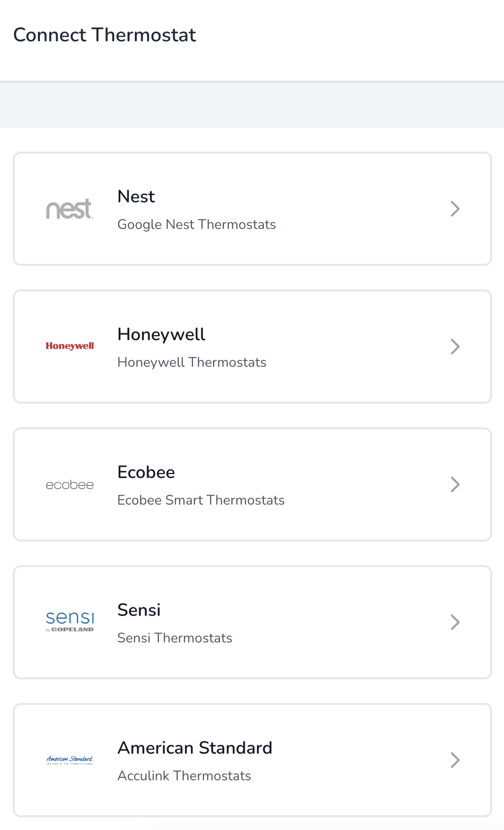Click the red Honeywell logo
The height and width of the screenshot is (830, 504).
coord(69,346)
